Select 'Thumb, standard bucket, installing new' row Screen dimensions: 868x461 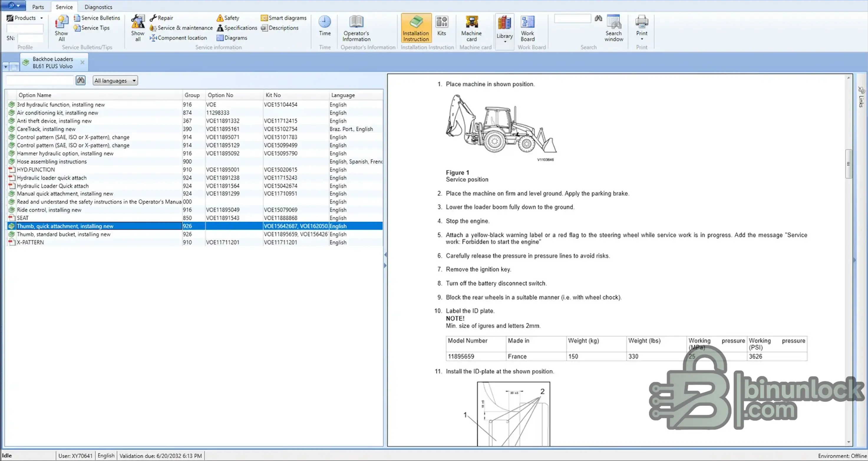[x=195, y=234]
